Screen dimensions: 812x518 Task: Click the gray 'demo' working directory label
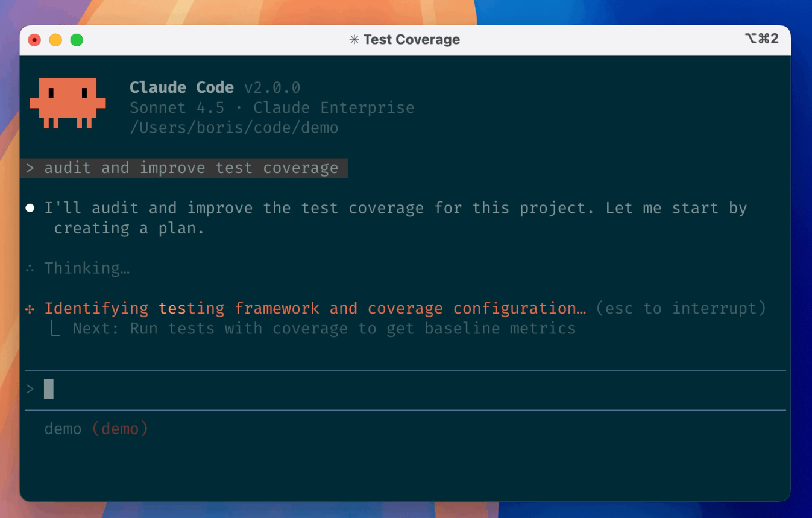[x=63, y=428]
